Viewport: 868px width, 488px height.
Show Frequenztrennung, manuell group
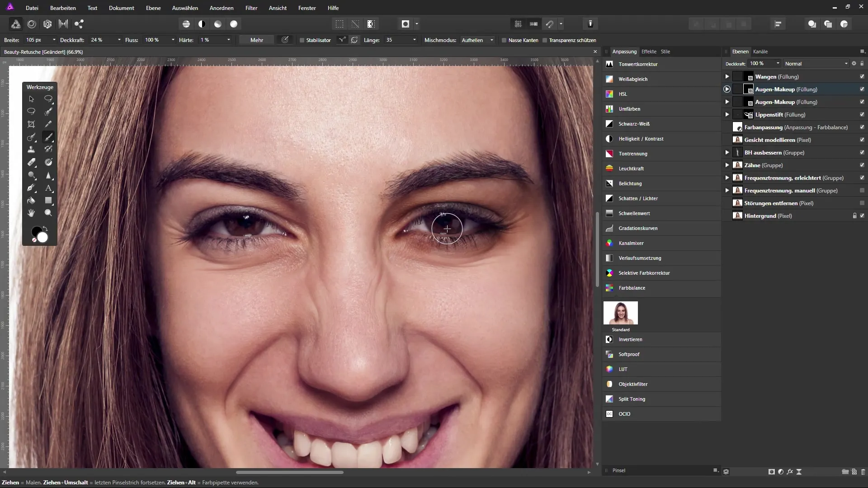pyautogui.click(x=862, y=190)
